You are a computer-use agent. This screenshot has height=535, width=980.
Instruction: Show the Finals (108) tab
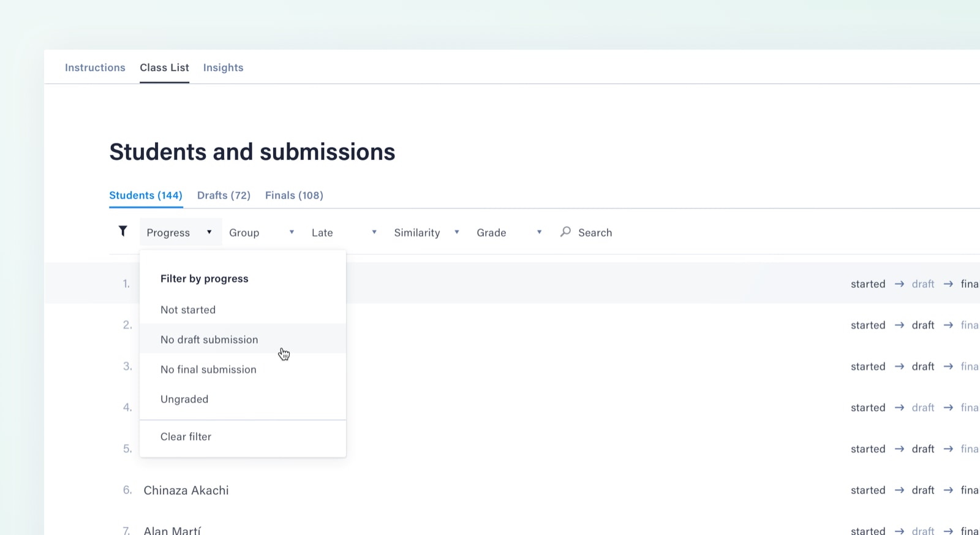click(x=294, y=195)
